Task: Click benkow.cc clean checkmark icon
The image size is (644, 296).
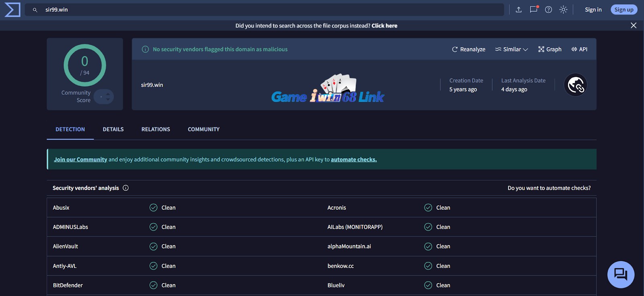Action: [x=428, y=266]
